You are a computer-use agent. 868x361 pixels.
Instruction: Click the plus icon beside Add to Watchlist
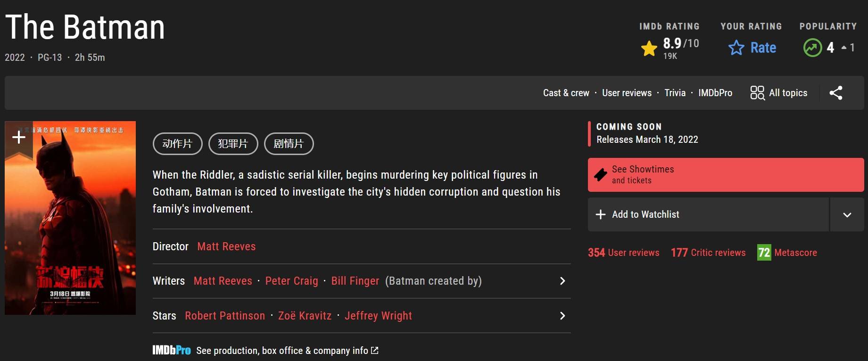tap(601, 214)
